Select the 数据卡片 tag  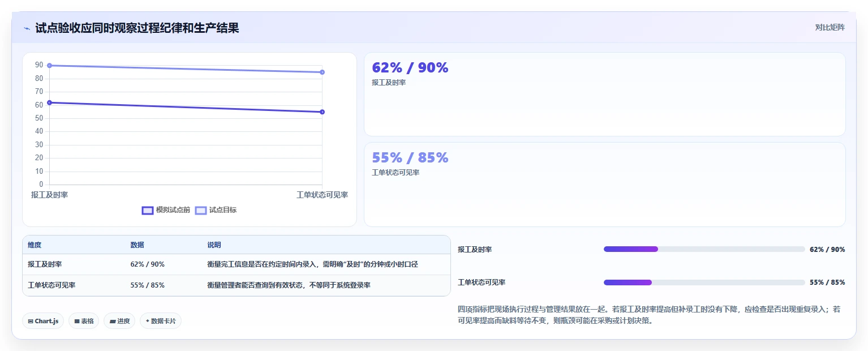pyautogui.click(x=161, y=321)
